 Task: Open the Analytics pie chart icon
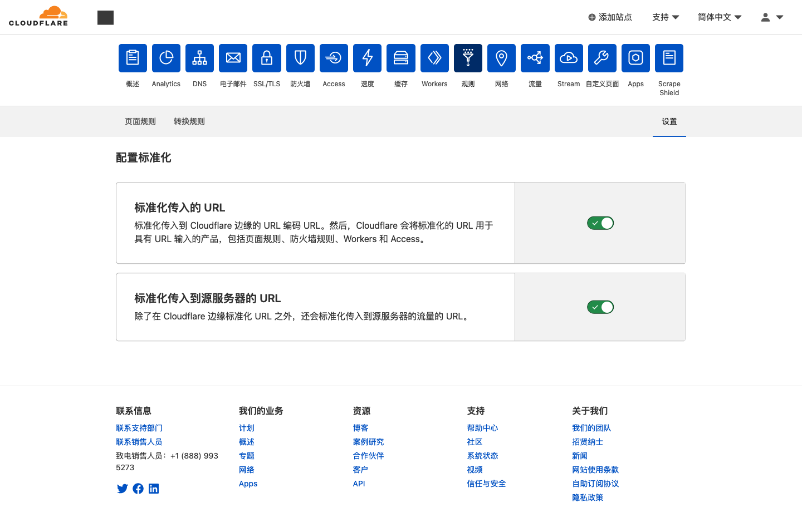point(166,58)
